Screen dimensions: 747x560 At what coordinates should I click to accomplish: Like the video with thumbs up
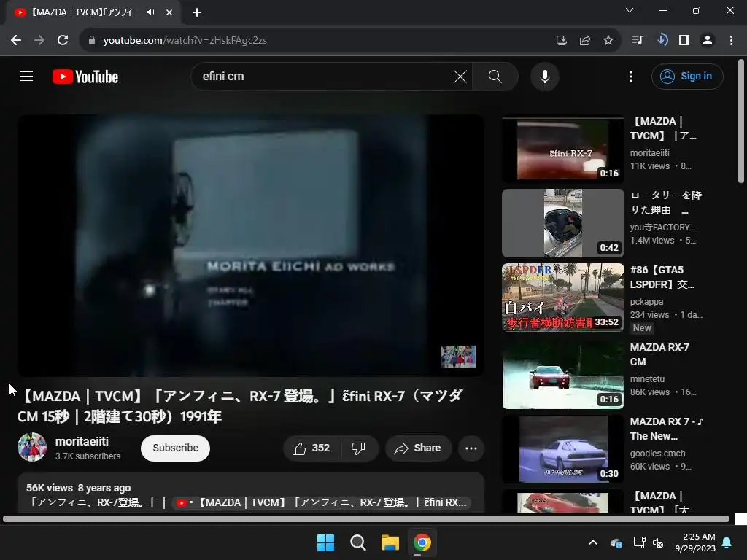tap(312, 448)
